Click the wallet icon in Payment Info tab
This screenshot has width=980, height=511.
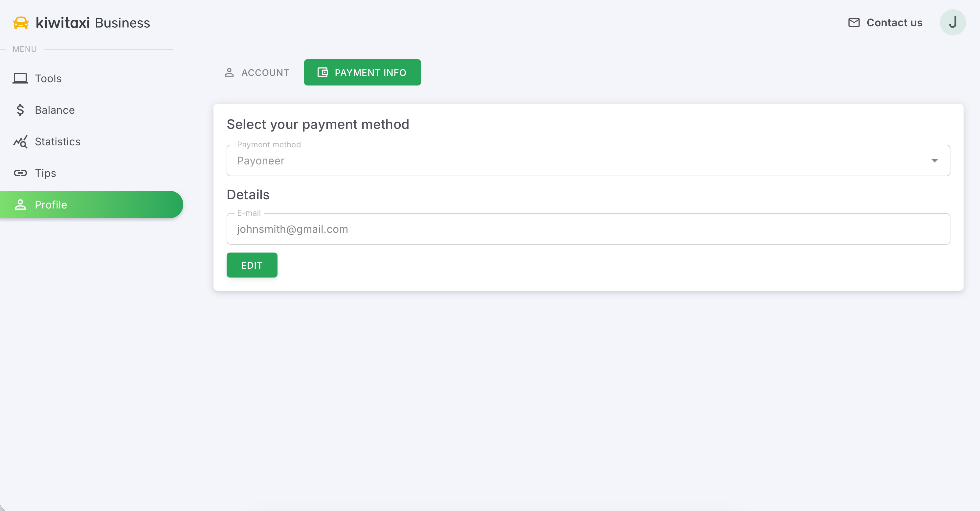tap(322, 72)
